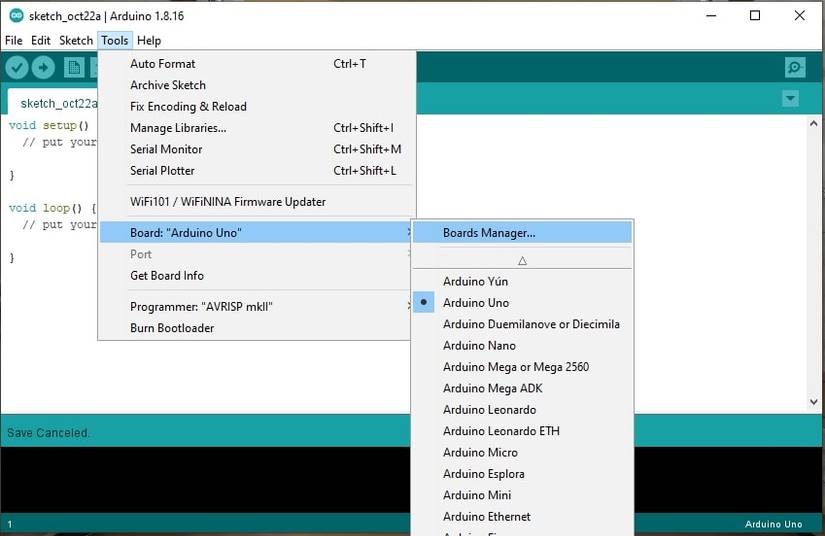This screenshot has height=536, width=825.
Task: Click the "void loop() {" code line
Action: [53, 208]
